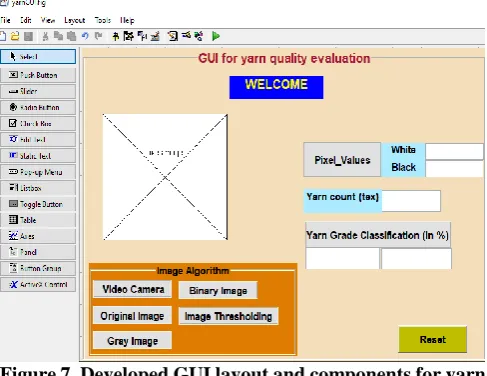Click the blue Undo arrow icon

pos(85,36)
